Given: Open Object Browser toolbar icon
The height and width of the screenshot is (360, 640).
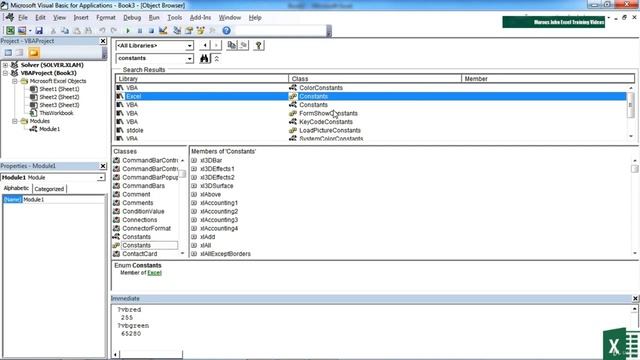Looking at the screenshot, I should [x=201, y=31].
